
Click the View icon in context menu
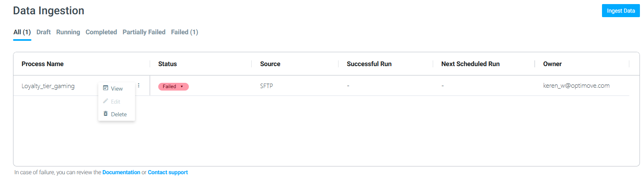coord(106,88)
